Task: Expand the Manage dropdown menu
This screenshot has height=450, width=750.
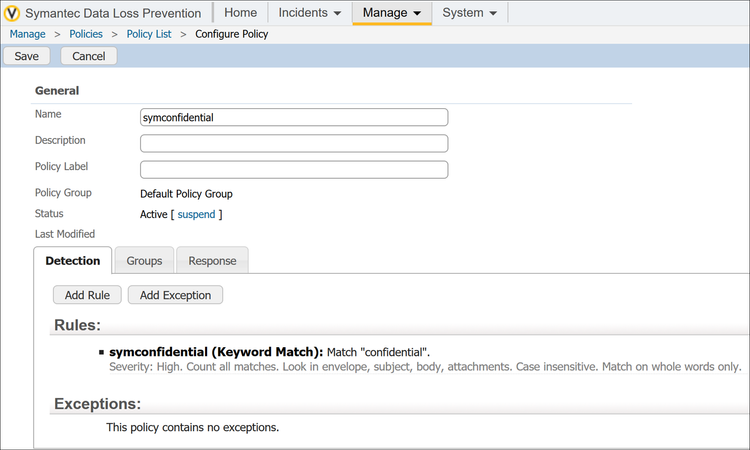Action: [x=391, y=13]
